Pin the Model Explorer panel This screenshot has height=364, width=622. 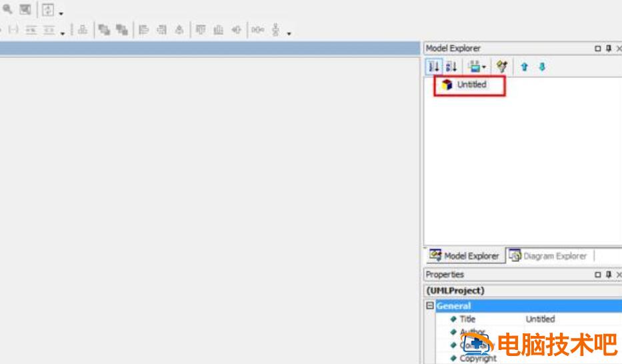click(x=609, y=49)
